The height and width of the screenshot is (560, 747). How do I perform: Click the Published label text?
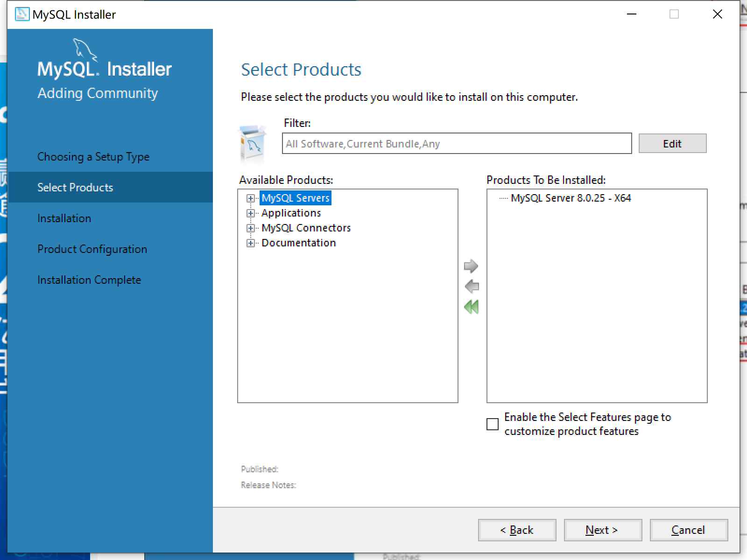(260, 469)
